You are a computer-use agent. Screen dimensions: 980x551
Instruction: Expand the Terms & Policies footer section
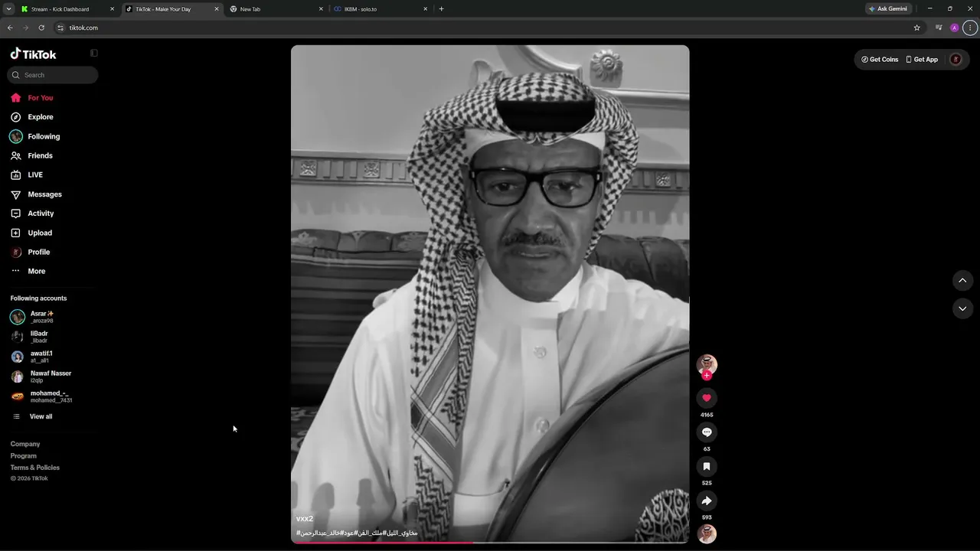35,468
